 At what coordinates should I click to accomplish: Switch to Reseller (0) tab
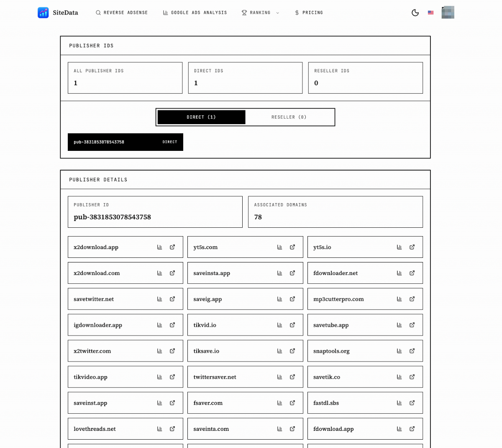[x=289, y=117]
